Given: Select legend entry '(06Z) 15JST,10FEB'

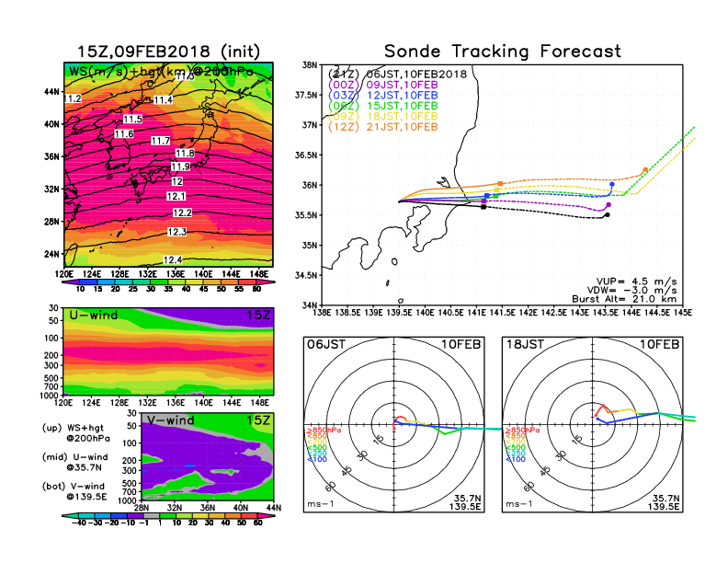Looking at the screenshot, I should 383,106.
